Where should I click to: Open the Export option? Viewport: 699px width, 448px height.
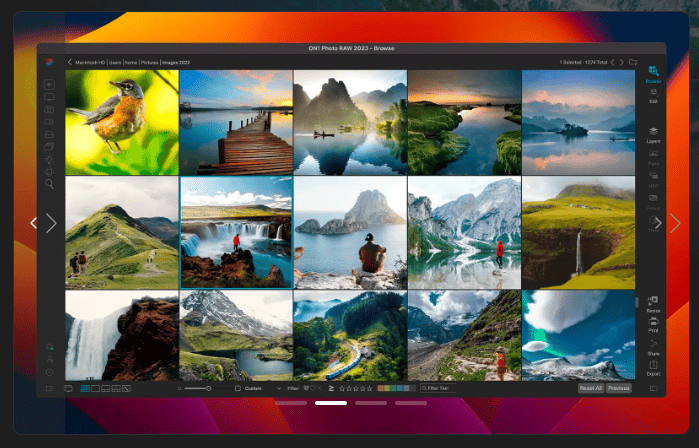click(653, 368)
